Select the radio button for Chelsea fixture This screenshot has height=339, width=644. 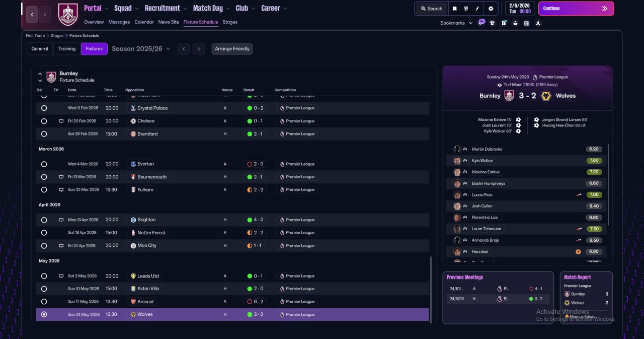tap(44, 121)
